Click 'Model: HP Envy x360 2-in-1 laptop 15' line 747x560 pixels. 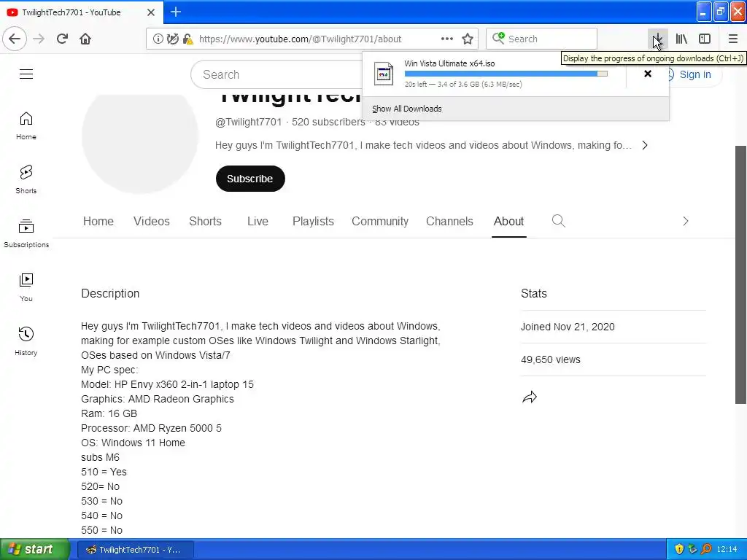(x=167, y=384)
